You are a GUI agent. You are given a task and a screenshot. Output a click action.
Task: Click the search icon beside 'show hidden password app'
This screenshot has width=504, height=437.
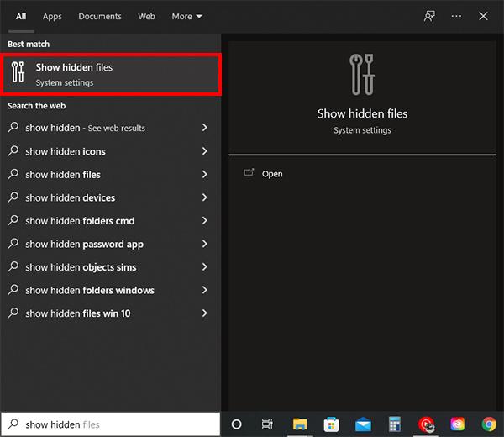[13, 243]
